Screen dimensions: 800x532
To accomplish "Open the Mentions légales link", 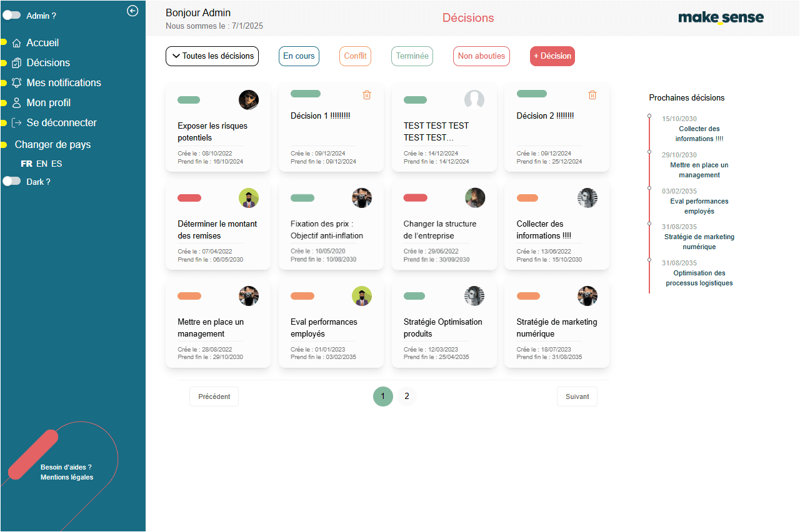I will tap(67, 478).
